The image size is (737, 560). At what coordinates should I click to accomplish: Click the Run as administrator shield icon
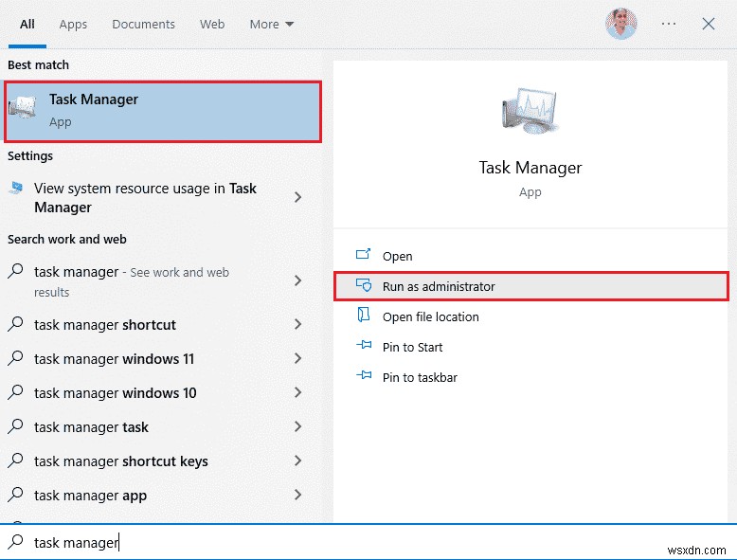click(364, 286)
